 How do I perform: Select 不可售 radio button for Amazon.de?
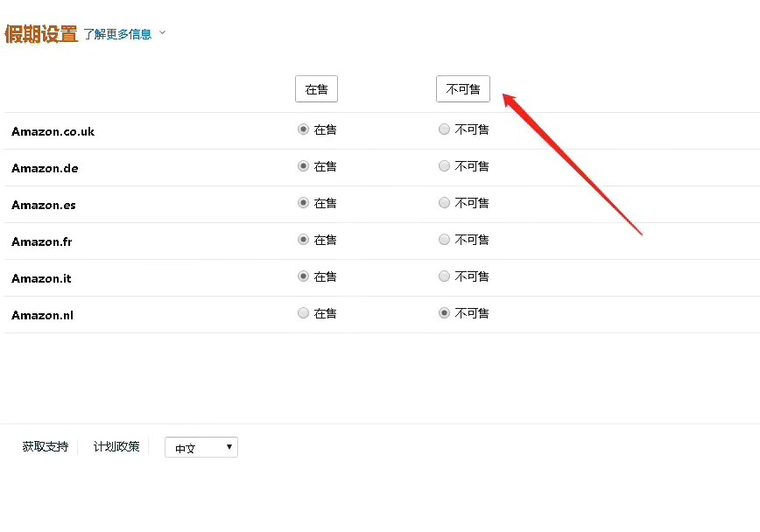[444, 165]
